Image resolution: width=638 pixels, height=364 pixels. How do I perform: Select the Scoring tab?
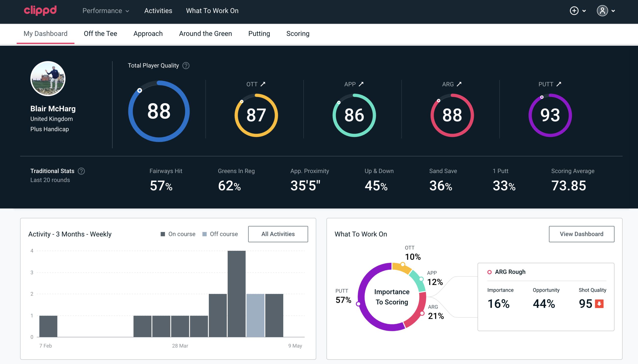(298, 33)
